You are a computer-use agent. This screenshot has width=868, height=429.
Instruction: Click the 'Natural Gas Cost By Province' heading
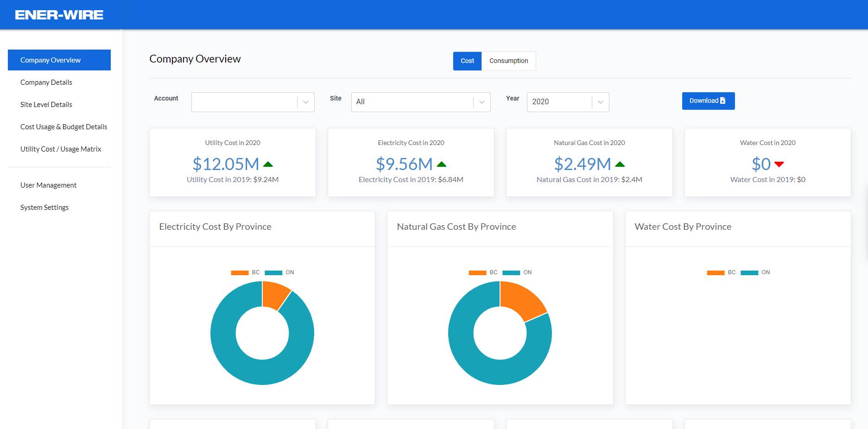click(456, 227)
